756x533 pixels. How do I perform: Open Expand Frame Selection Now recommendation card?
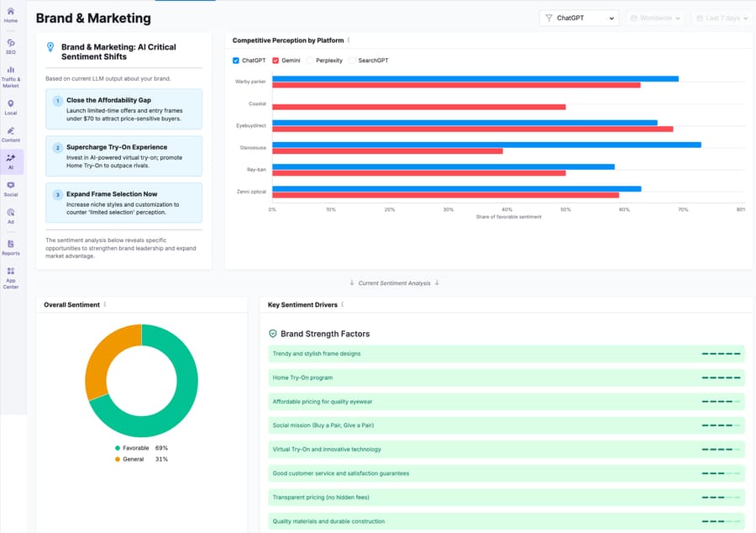[124, 203]
